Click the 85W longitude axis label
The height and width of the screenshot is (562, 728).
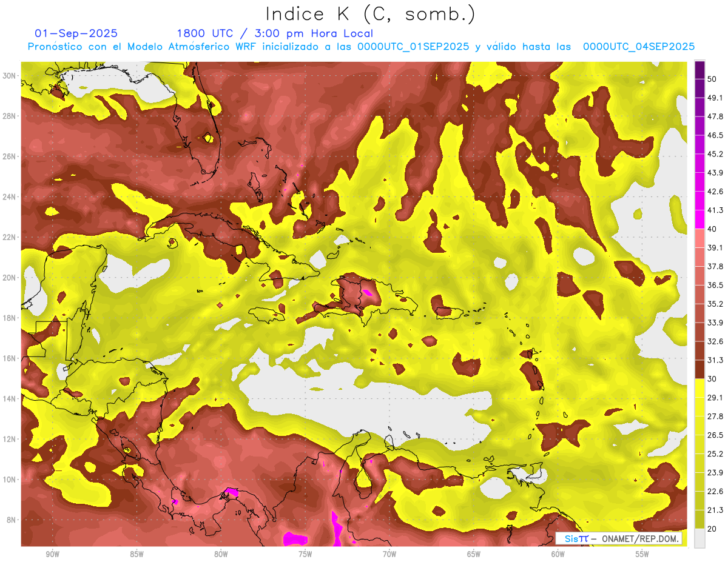coord(136,554)
